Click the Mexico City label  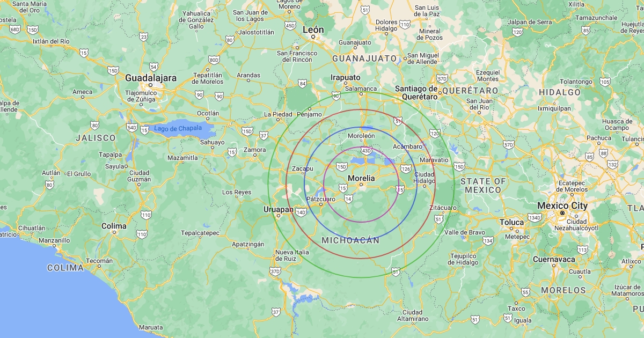pos(562,205)
